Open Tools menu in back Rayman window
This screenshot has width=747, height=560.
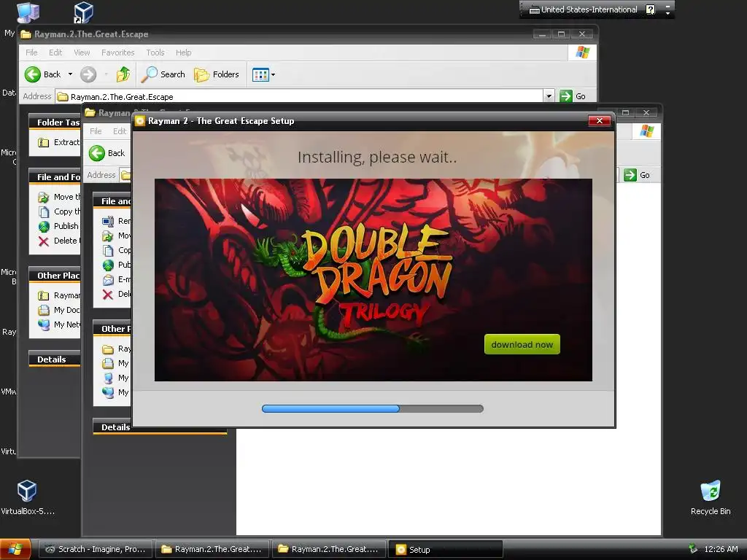tap(155, 52)
